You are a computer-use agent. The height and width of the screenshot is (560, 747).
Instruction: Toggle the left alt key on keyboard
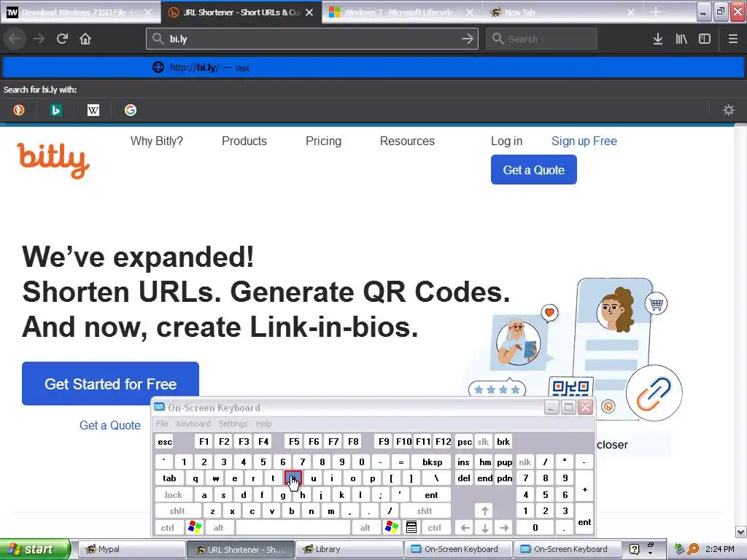[x=219, y=527]
